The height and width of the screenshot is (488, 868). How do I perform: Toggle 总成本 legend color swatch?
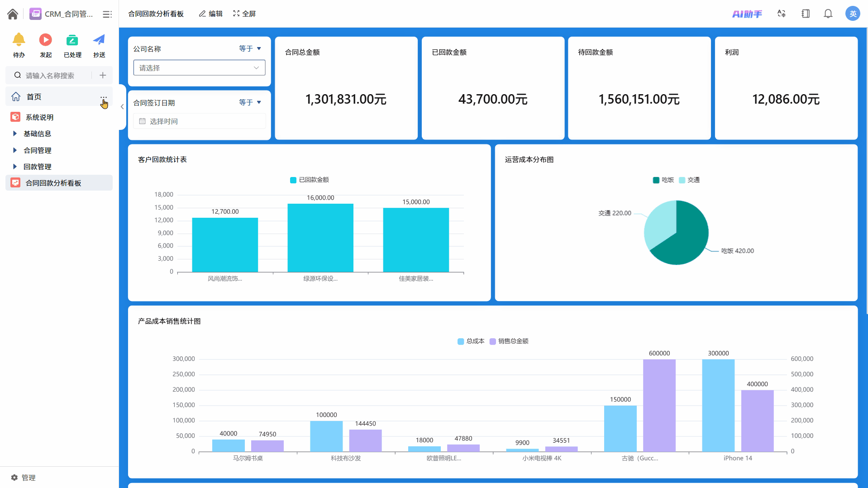[461, 341]
